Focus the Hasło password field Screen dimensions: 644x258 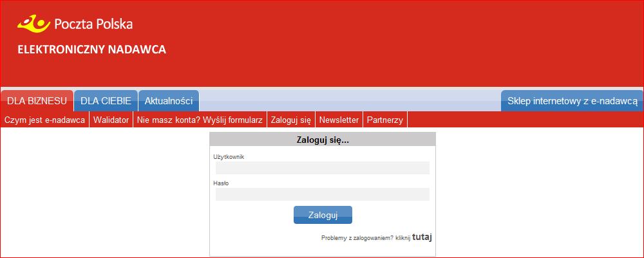323,194
